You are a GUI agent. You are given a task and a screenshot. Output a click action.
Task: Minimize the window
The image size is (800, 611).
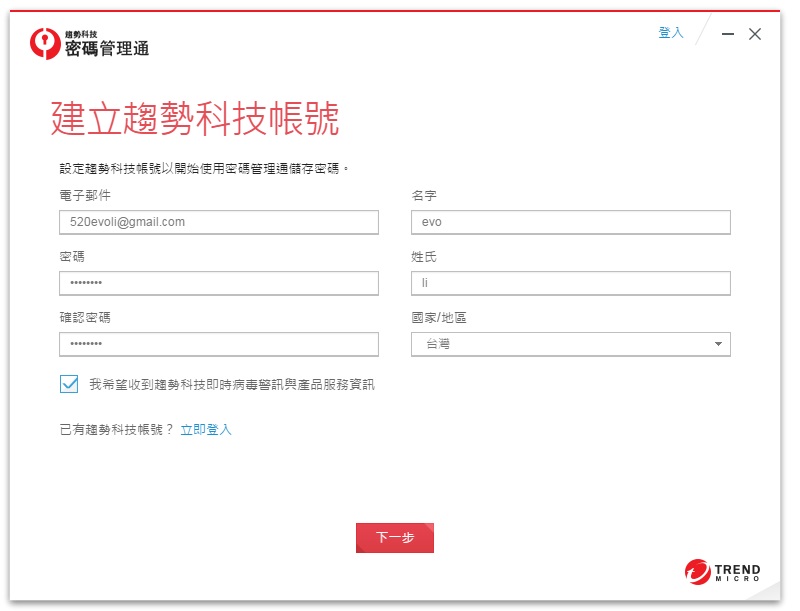coord(728,34)
